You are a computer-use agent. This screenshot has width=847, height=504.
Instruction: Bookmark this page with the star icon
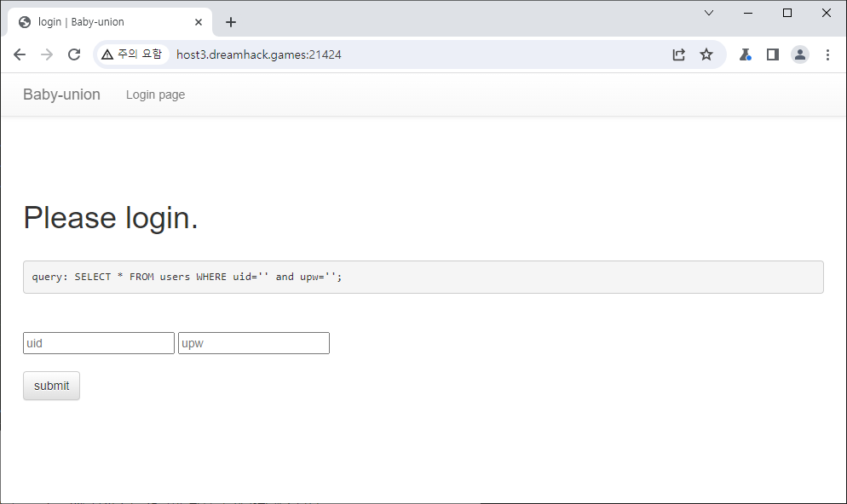[706, 54]
